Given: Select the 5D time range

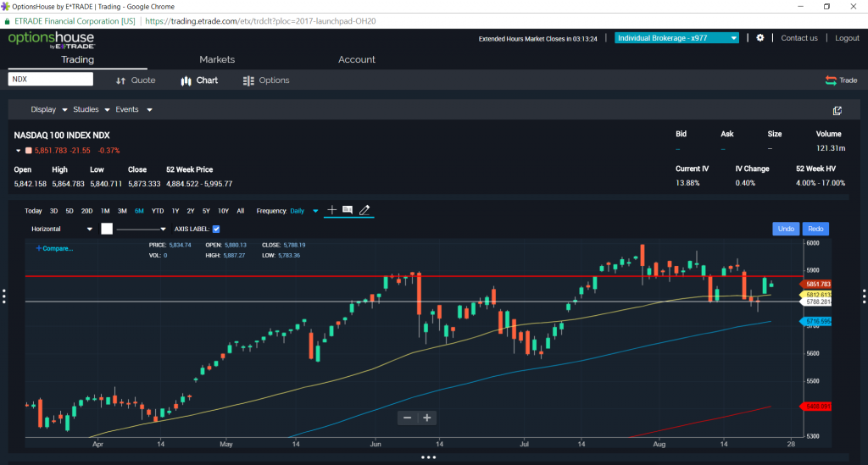Looking at the screenshot, I should click(70, 211).
